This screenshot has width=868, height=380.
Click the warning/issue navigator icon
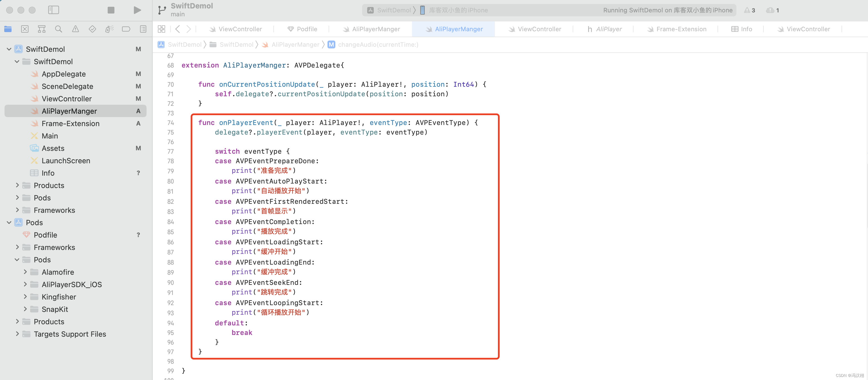point(75,28)
